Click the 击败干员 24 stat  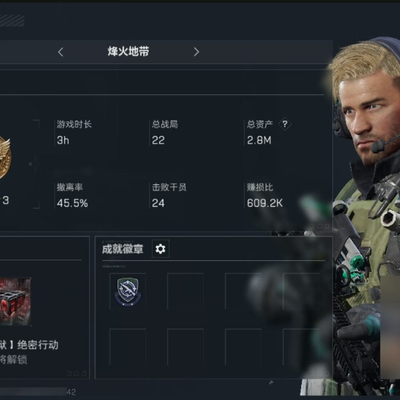point(169,196)
